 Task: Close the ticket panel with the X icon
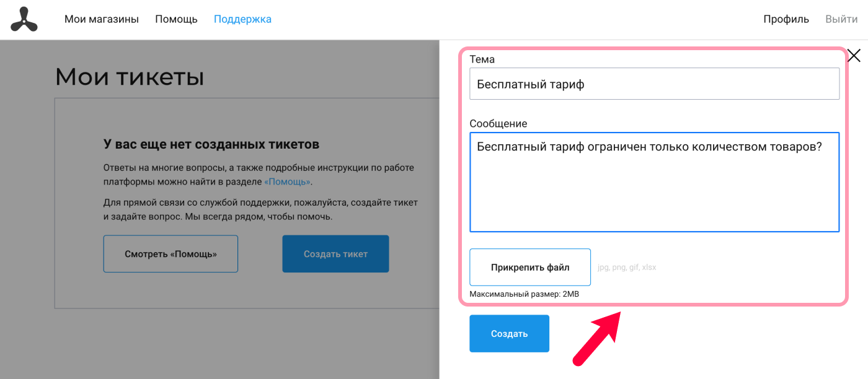tap(854, 56)
